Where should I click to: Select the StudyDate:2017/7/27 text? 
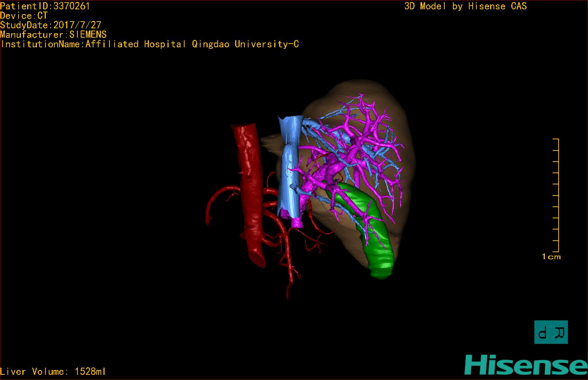(x=51, y=25)
